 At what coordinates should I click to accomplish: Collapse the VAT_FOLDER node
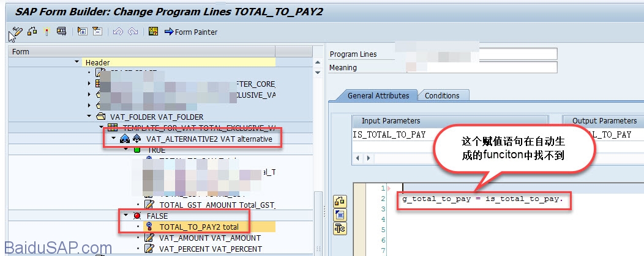click(89, 117)
